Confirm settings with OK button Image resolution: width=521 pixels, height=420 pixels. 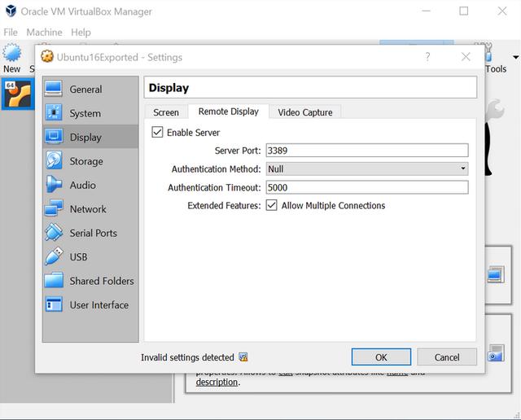pos(381,357)
